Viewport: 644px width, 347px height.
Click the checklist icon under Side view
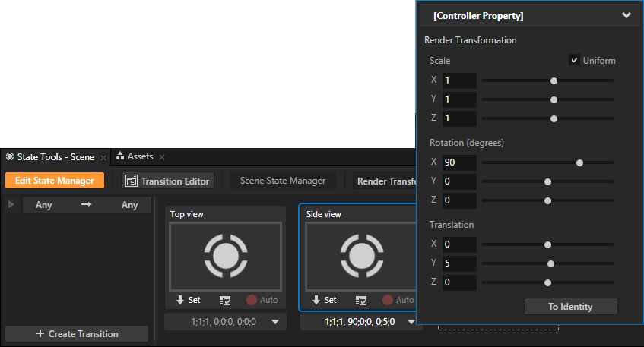pyautogui.click(x=361, y=301)
